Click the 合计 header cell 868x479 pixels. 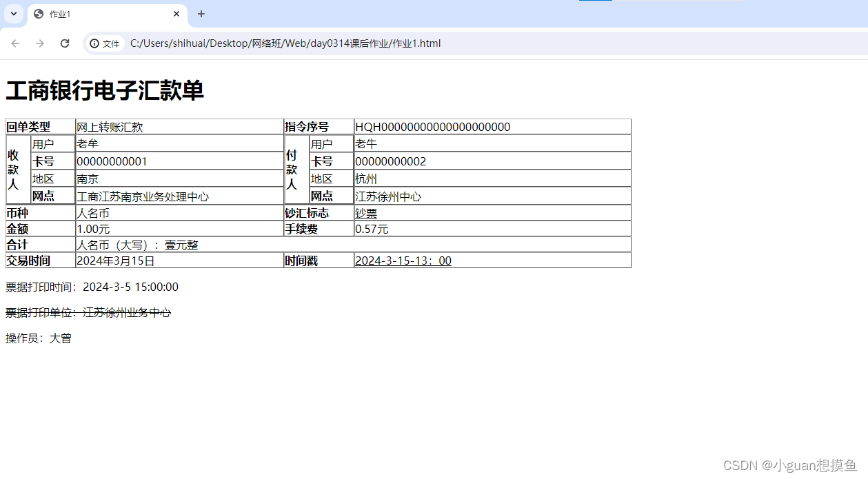coord(41,245)
